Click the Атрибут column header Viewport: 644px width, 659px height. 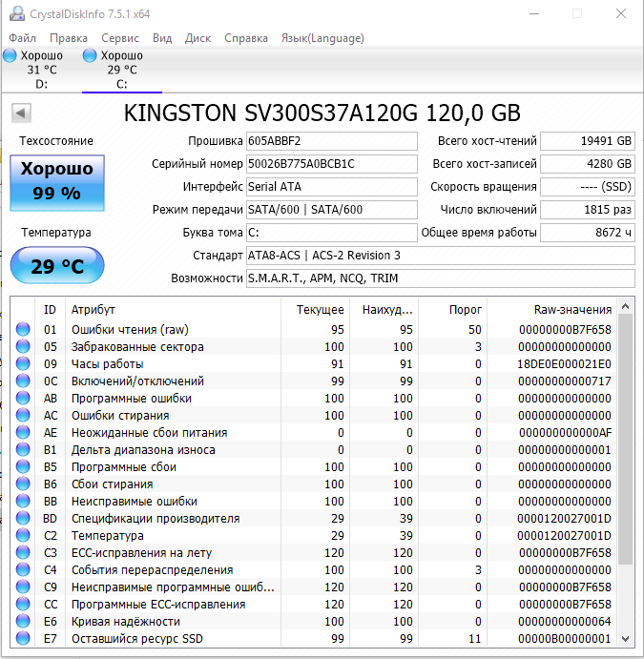click(x=174, y=310)
